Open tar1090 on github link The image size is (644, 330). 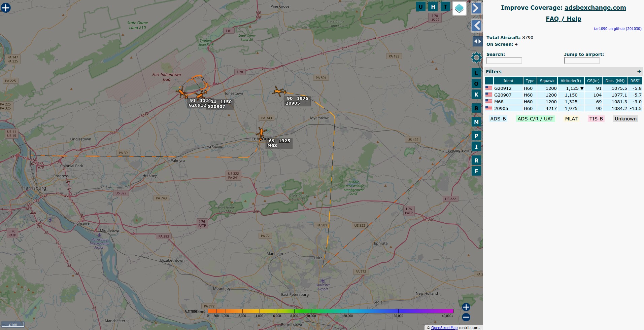(617, 29)
